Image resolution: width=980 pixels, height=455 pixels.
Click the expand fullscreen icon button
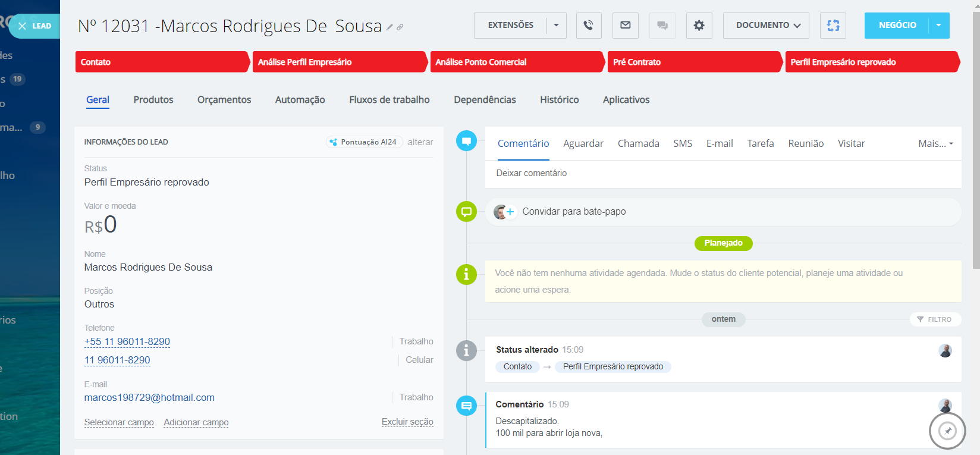click(833, 26)
